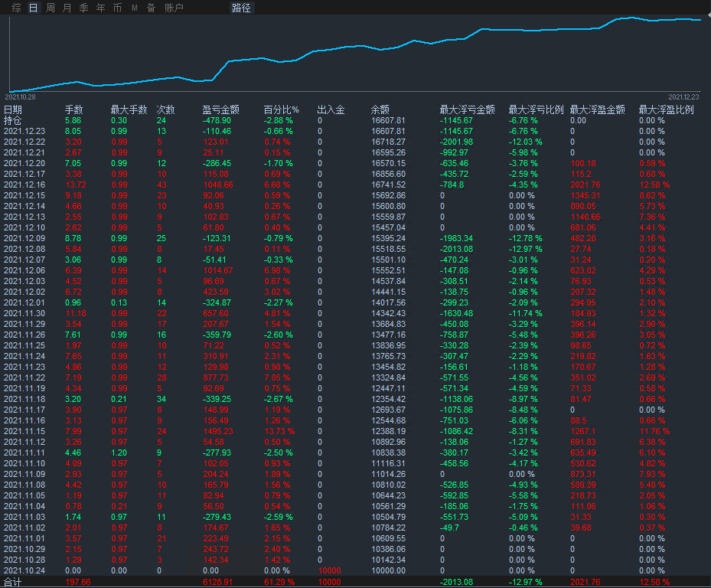Screen dimensions: 711x588
Task: Switch to the 账户 account tab
Action: point(174,8)
